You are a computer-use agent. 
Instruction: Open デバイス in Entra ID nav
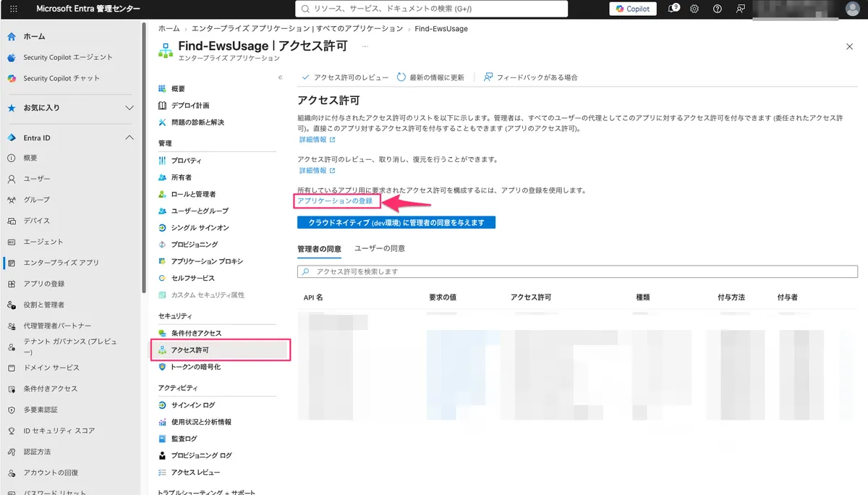point(37,221)
